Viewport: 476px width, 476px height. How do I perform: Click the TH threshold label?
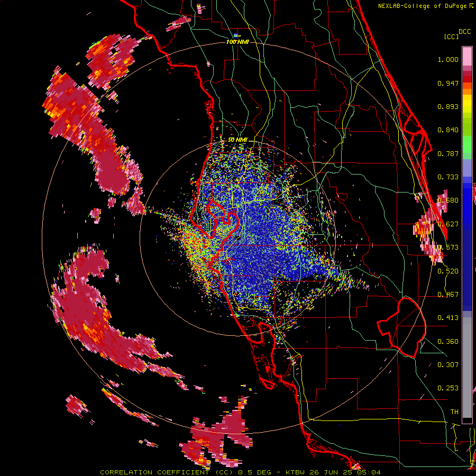pyautogui.click(x=454, y=412)
